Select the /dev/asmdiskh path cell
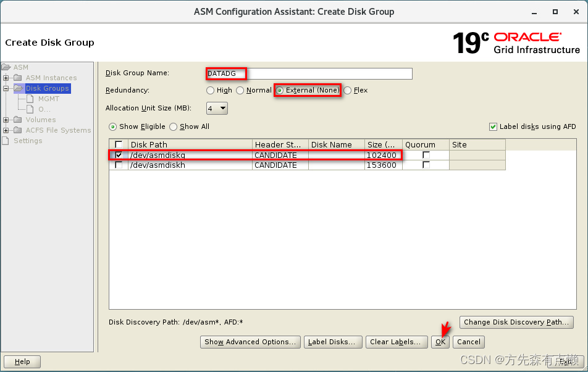The image size is (588, 372). (x=190, y=165)
